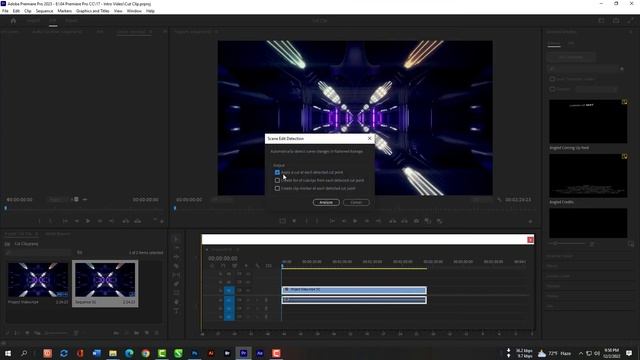Click Timeline timecode 00:00:00:00 field

(222, 258)
